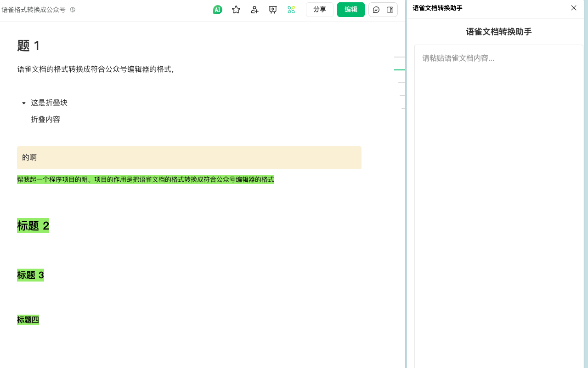Click the heading 标题 3

click(x=30, y=275)
